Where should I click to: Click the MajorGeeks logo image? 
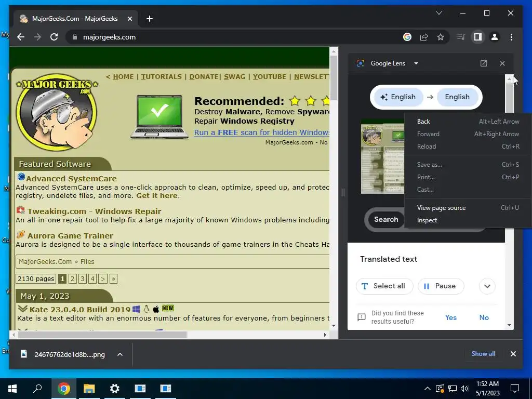pyautogui.click(x=57, y=112)
